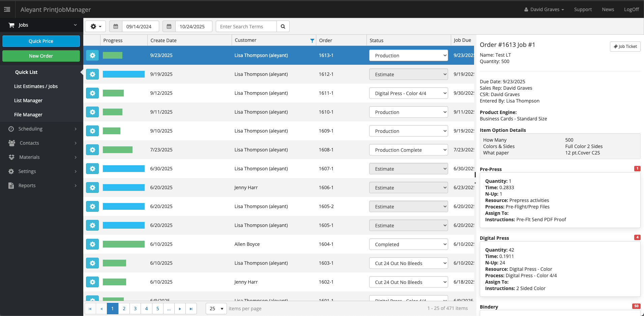
Task: Open gear actions for order 1610-1
Action: (92, 112)
